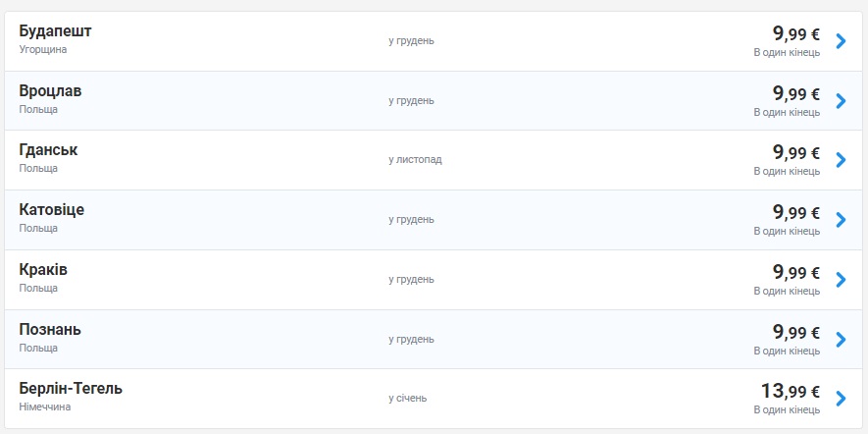Select the Краків city name
This screenshot has height=434, width=868.
point(43,269)
